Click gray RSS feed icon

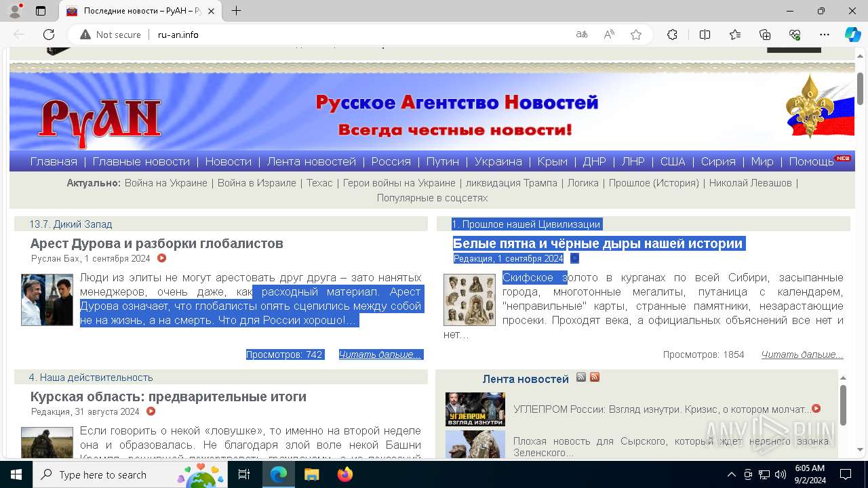pos(581,377)
